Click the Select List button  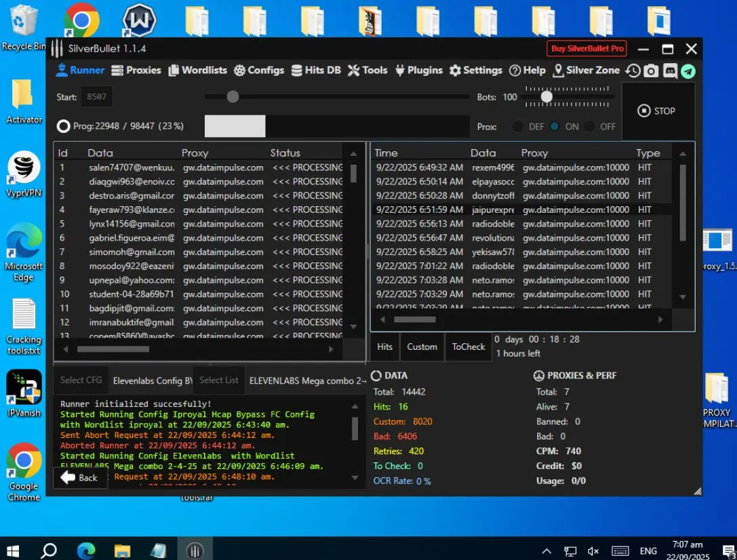(218, 380)
